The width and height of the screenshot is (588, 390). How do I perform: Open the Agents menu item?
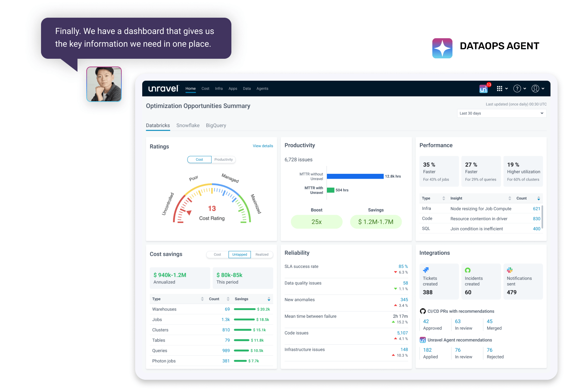tap(262, 89)
